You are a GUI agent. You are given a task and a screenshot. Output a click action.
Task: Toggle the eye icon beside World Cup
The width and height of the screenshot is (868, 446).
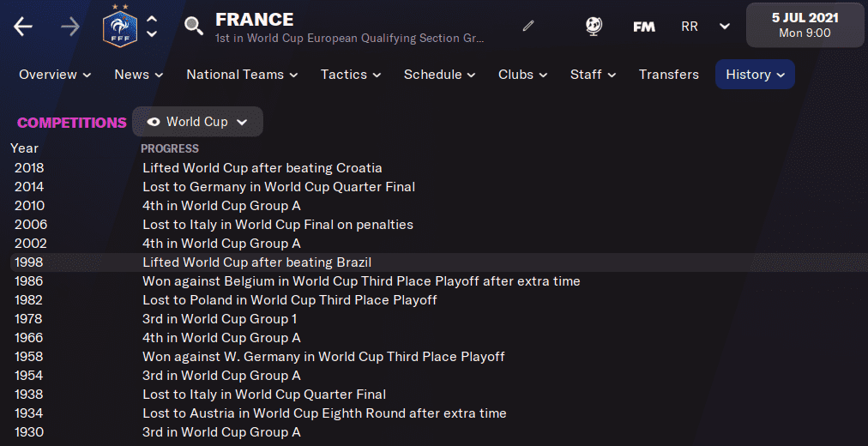[x=154, y=122]
